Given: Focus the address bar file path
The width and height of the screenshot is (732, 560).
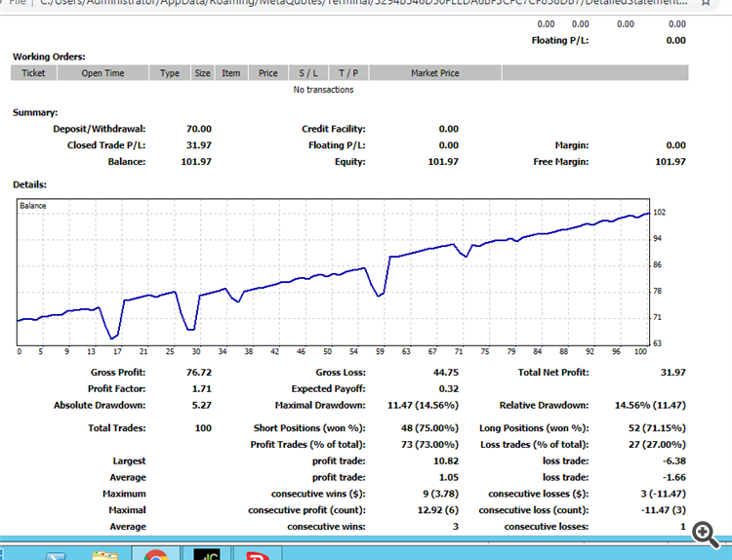Looking at the screenshot, I should pyautogui.click(x=363, y=2).
